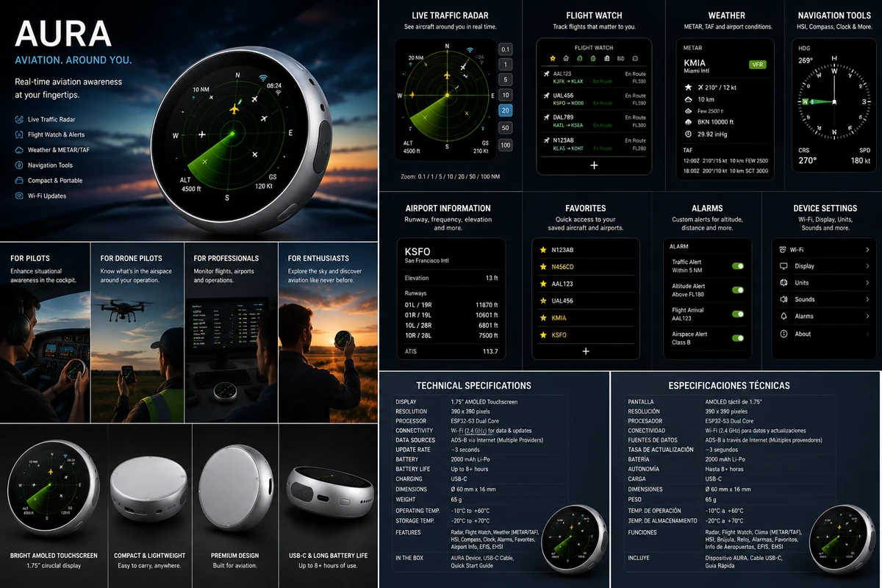Toggle the Altitude Alert Above FL180 switch
This screenshot has width=882, height=588.
click(x=738, y=290)
